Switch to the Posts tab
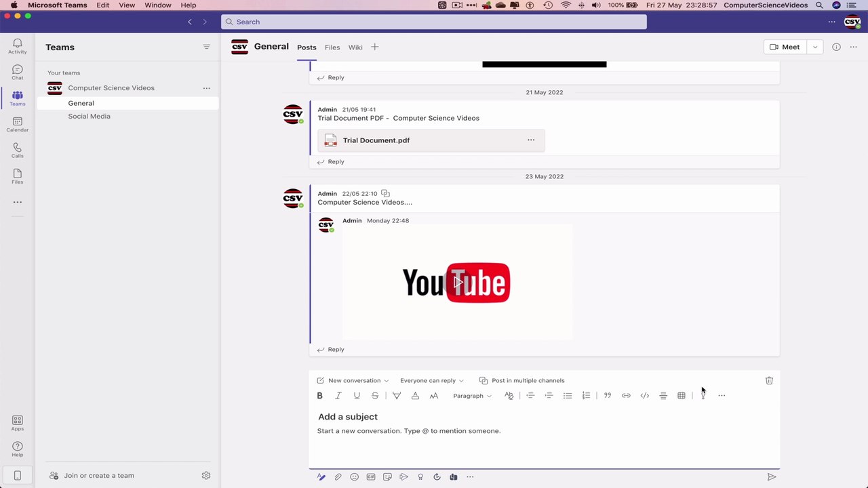Screen dimensions: 868x488 (307, 47)
